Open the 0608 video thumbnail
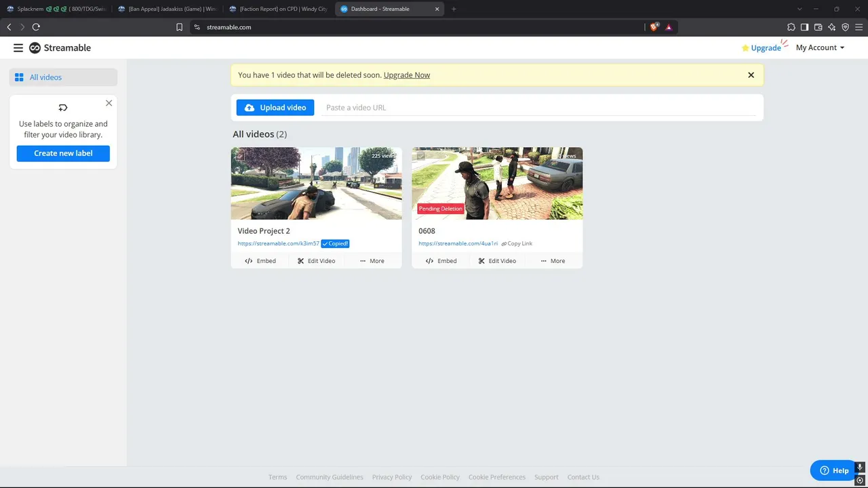This screenshot has height=488, width=868. click(497, 183)
